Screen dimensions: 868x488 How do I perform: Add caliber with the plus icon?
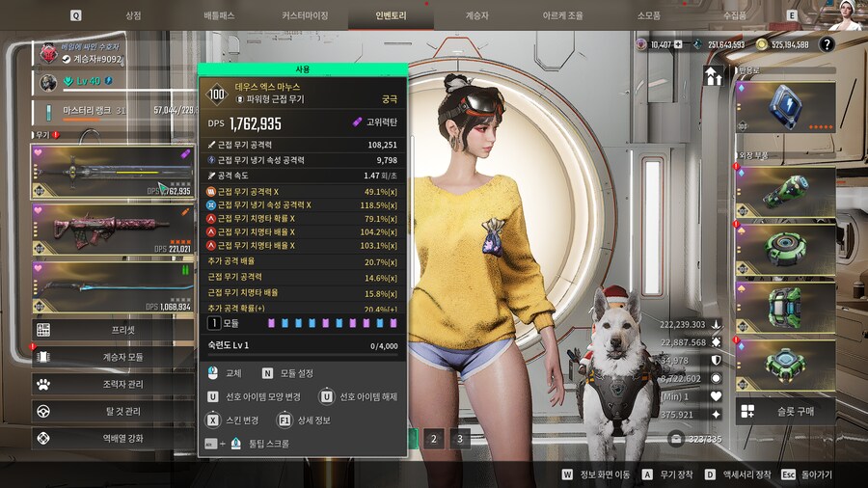pyautogui.click(x=678, y=44)
